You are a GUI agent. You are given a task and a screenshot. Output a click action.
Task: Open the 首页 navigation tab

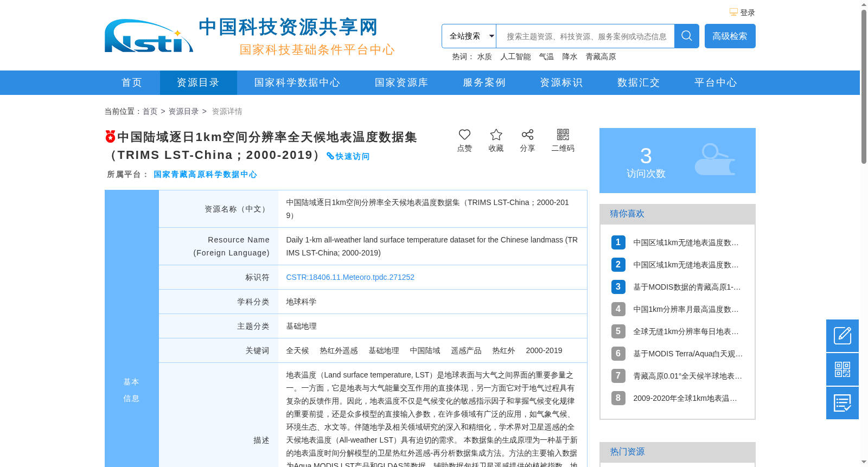132,82
